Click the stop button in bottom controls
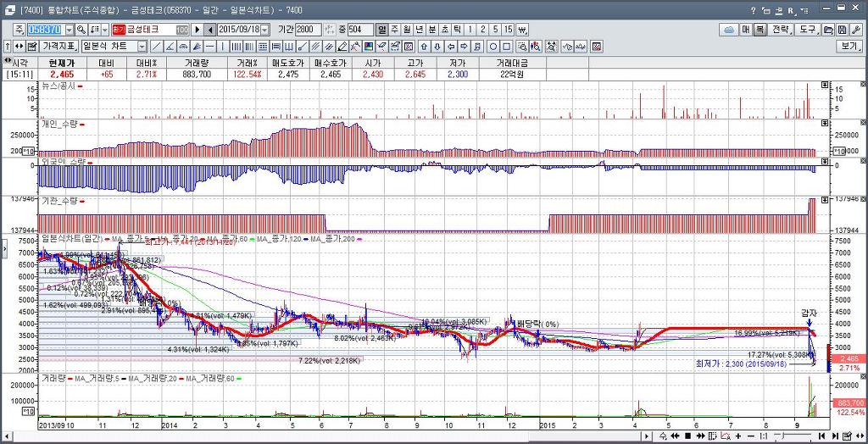 [x=687, y=436]
